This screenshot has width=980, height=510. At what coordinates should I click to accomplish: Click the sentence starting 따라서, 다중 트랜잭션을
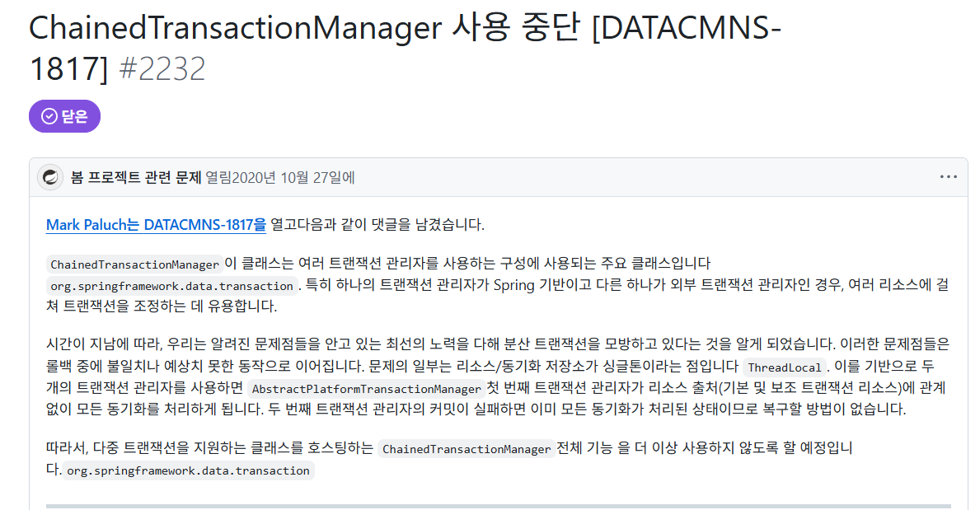click(450, 459)
